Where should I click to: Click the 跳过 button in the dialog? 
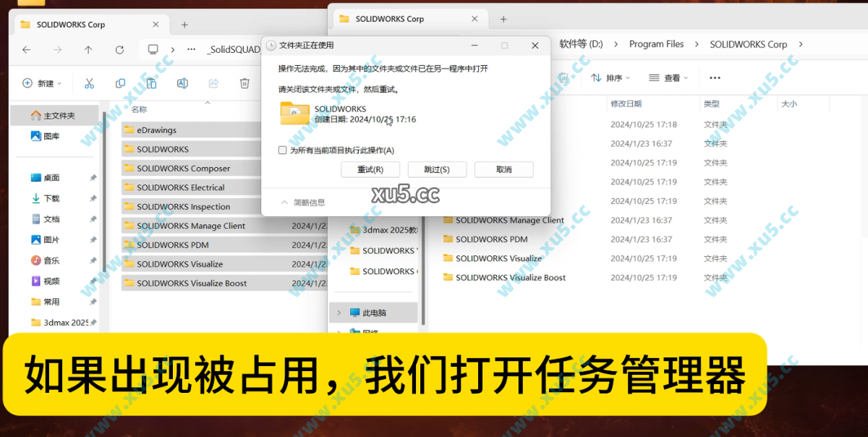coord(437,169)
